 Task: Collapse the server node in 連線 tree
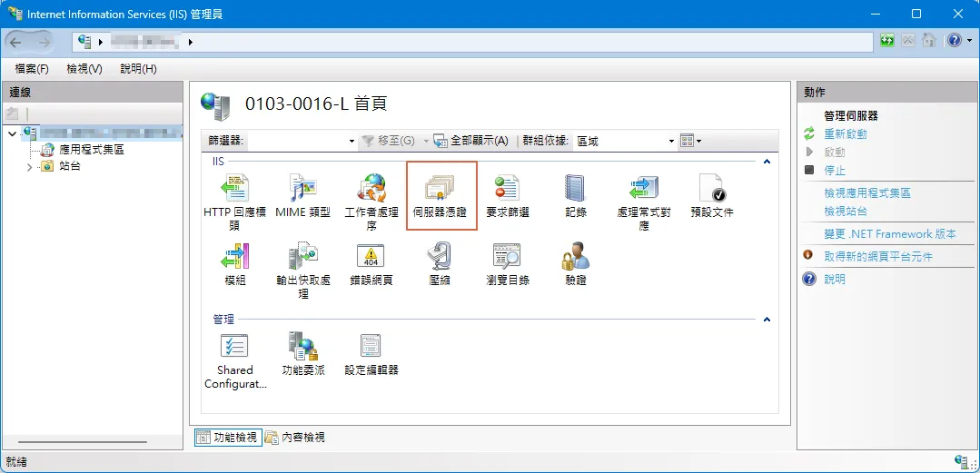click(x=13, y=133)
